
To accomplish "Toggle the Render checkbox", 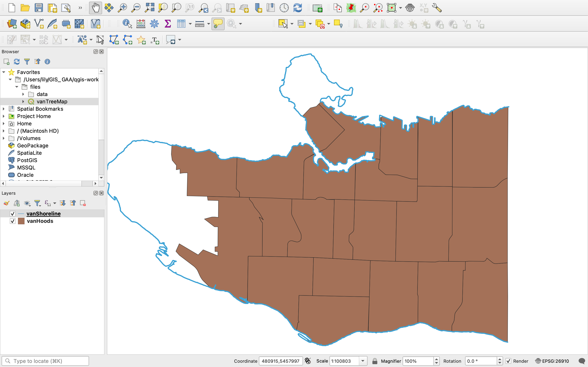I will tap(508, 361).
